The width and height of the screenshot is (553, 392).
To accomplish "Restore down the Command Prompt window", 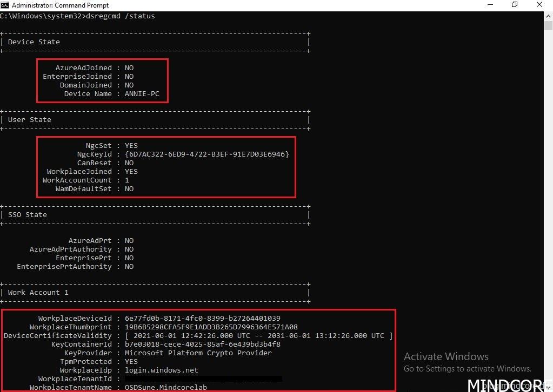I will 515,5.
